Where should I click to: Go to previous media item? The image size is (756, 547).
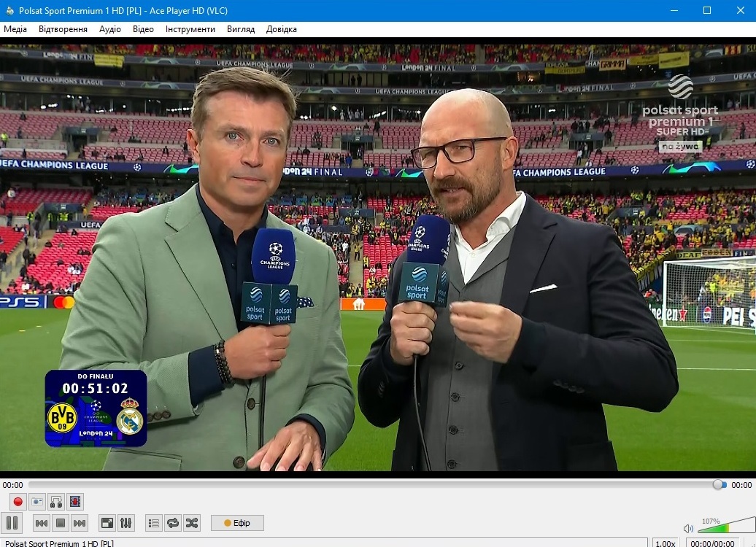tap(42, 523)
